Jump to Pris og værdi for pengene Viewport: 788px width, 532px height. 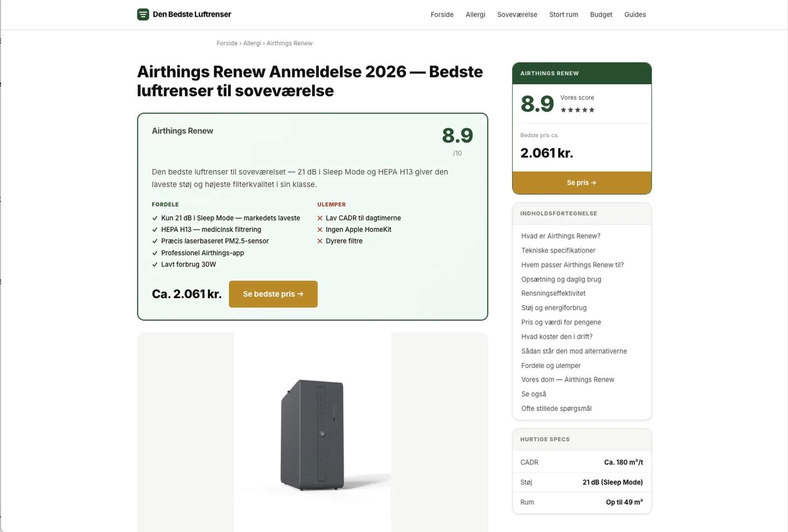[x=561, y=322]
